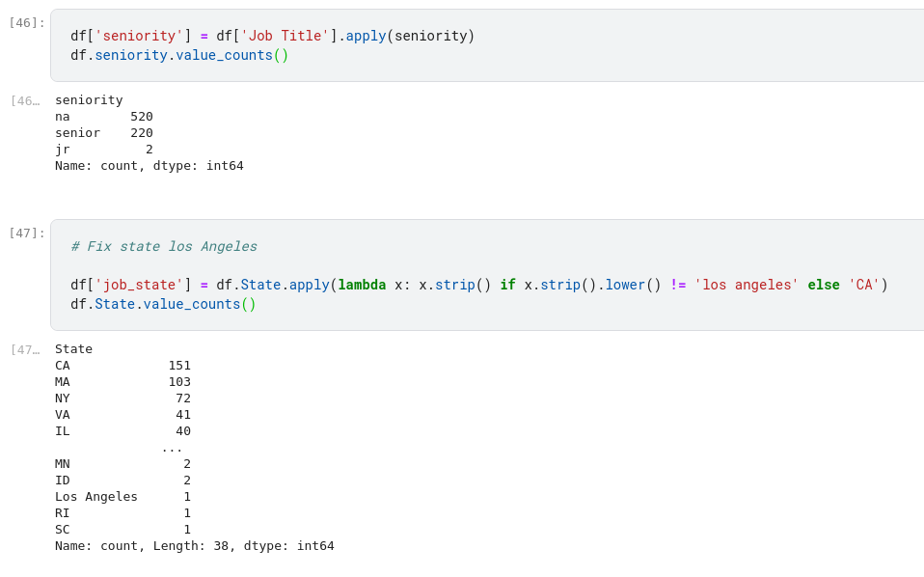The image size is (924, 577).
Task: Click the else keyword in cell 47
Action: (823, 285)
